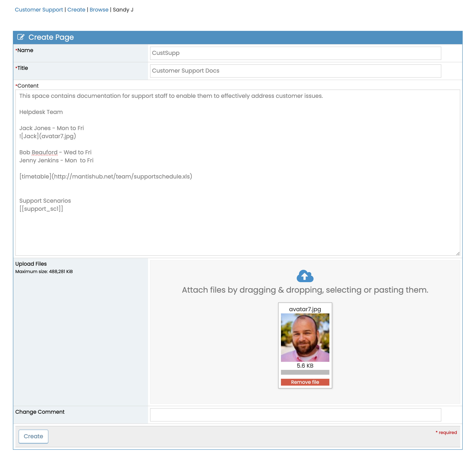
Task: Click the 'Upload Files' label
Action: pyautogui.click(x=31, y=264)
